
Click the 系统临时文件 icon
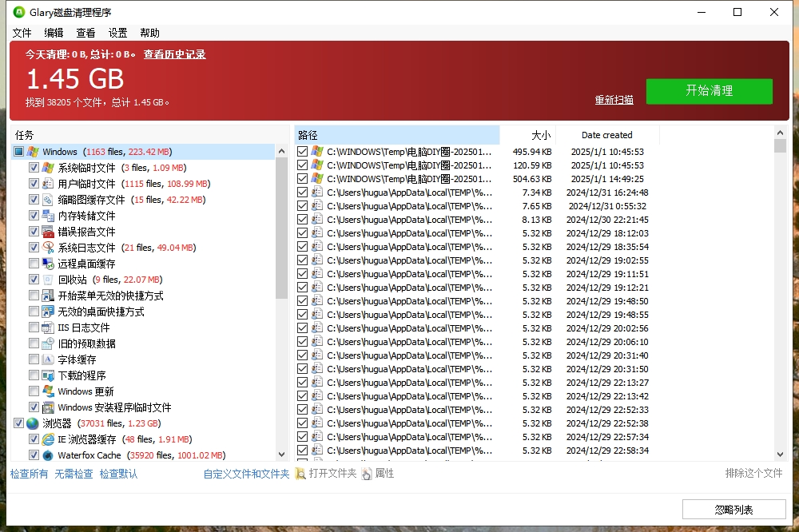(49, 168)
